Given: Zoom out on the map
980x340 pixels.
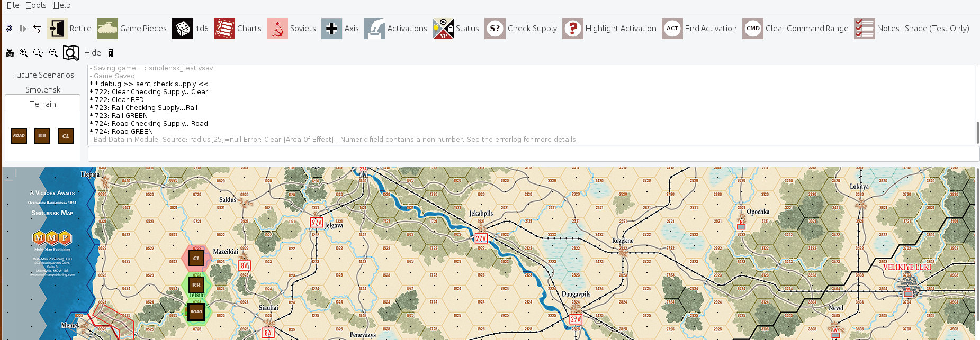Looking at the screenshot, I should coord(53,53).
